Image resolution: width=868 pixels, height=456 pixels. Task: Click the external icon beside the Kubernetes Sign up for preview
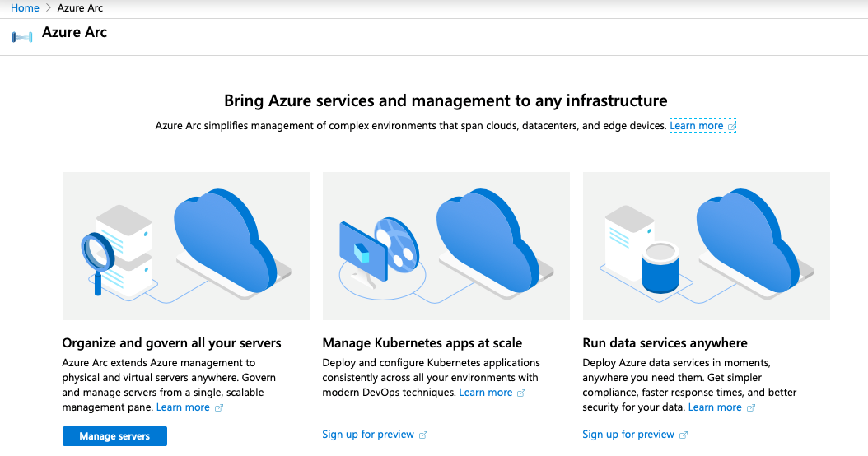[x=423, y=435]
